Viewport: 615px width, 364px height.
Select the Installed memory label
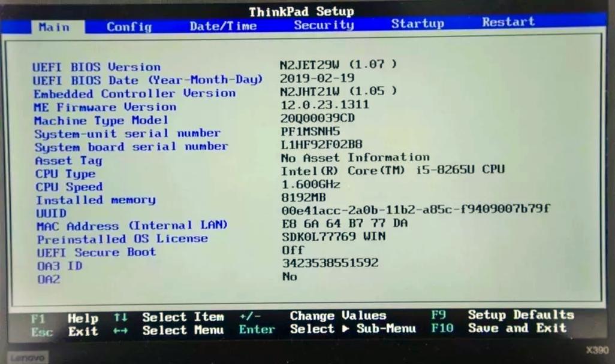[x=96, y=200]
